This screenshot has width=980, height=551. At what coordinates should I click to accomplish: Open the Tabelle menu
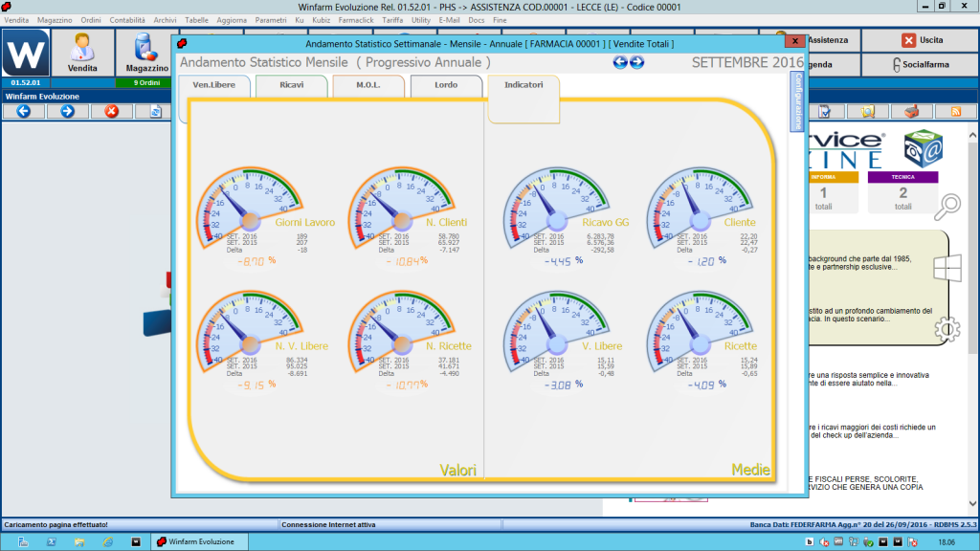196,20
